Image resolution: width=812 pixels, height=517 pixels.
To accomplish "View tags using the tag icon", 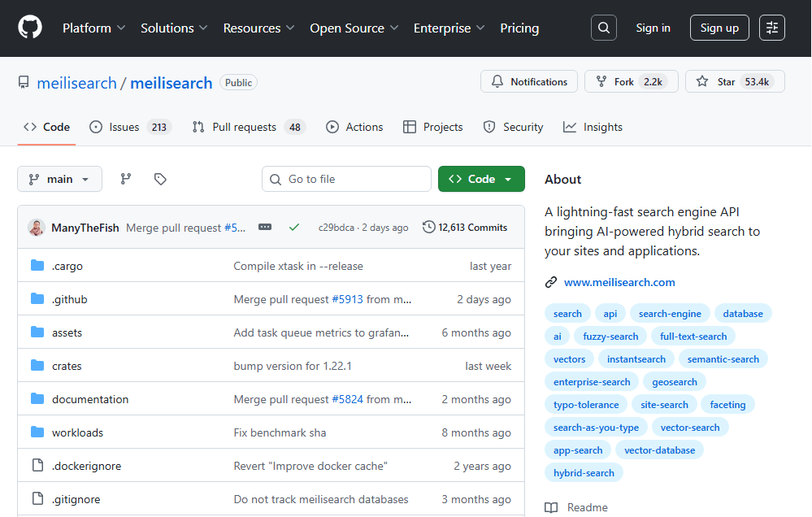I will (159, 178).
